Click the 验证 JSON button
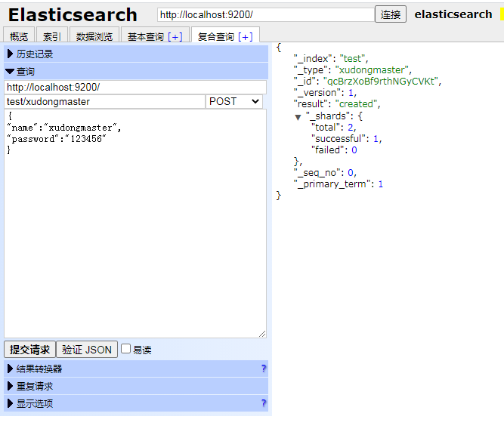The image size is (504, 438). (x=87, y=350)
